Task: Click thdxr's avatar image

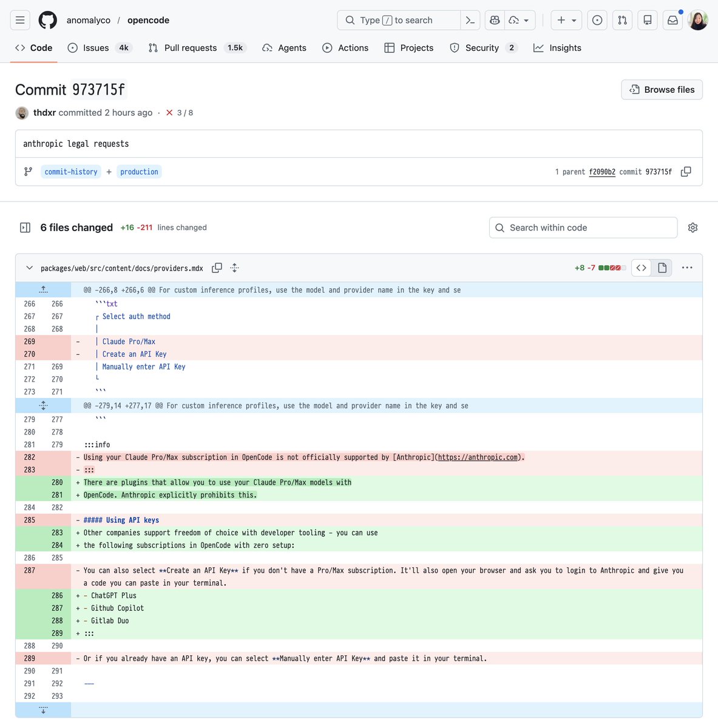Action: pos(22,113)
